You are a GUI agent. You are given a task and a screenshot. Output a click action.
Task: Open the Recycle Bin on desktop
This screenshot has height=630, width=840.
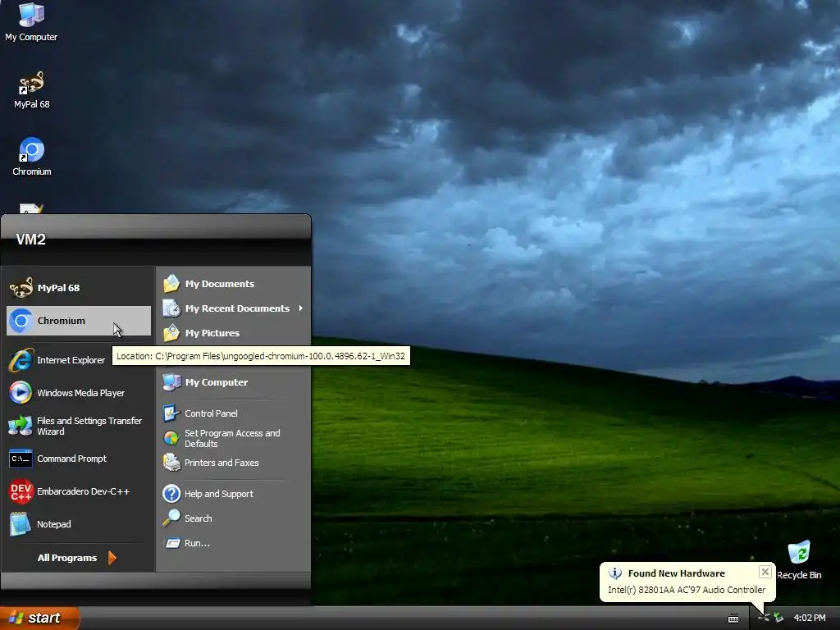point(799,559)
